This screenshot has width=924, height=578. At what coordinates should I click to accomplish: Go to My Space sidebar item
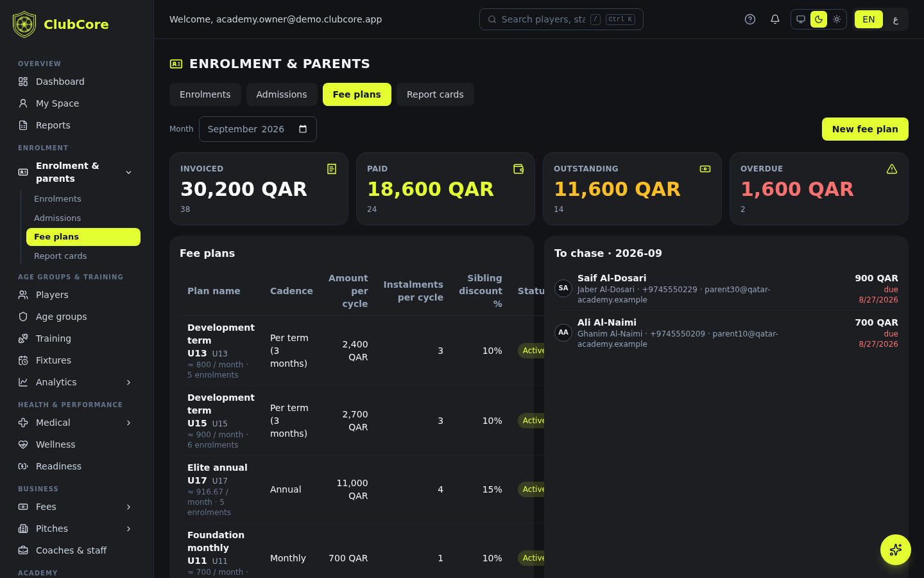[x=77, y=103]
